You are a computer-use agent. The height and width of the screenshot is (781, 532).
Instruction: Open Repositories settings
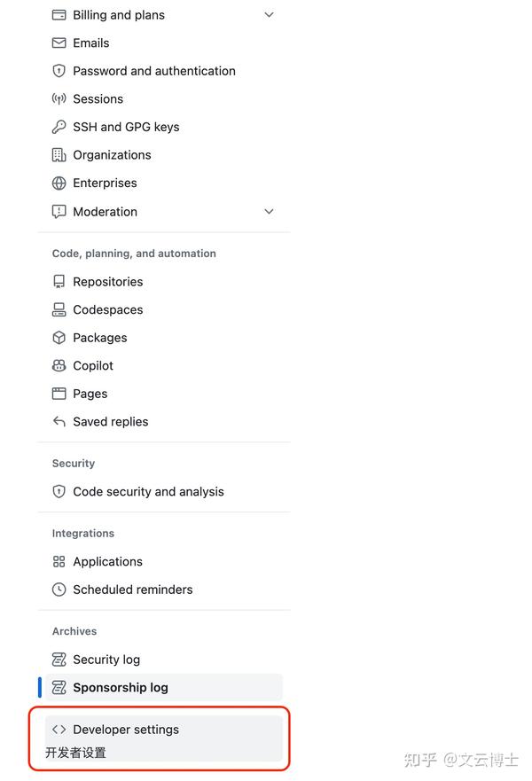(108, 281)
